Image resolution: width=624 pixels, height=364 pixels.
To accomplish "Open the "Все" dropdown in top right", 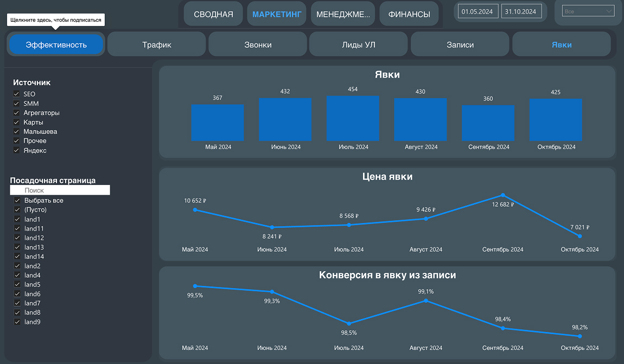I will coord(588,11).
